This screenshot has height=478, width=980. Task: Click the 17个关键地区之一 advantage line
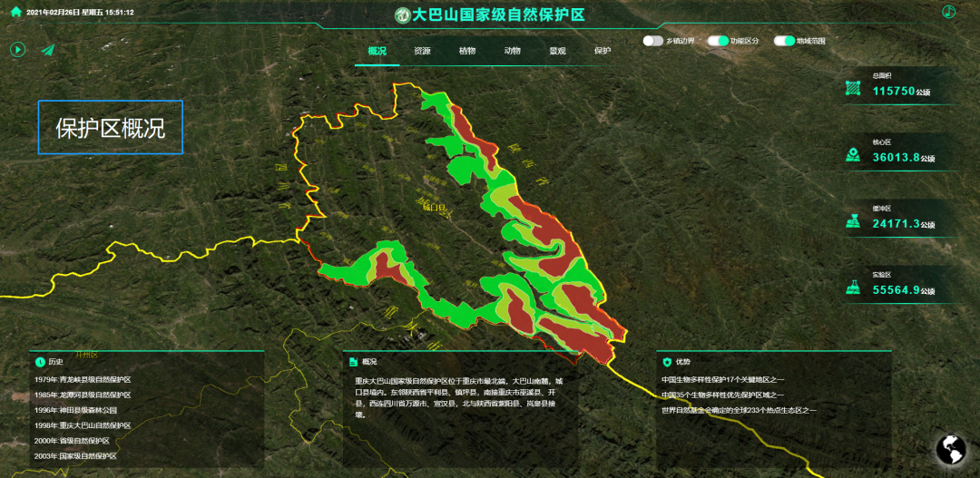coord(722,380)
